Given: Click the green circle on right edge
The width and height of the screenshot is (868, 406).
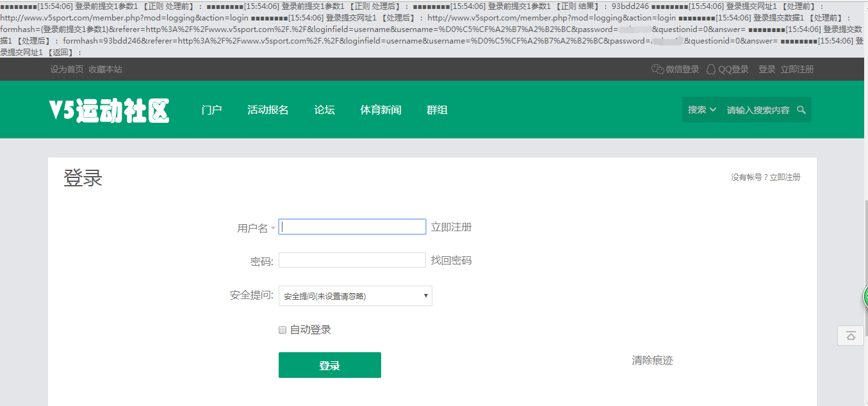Looking at the screenshot, I should (x=865, y=296).
